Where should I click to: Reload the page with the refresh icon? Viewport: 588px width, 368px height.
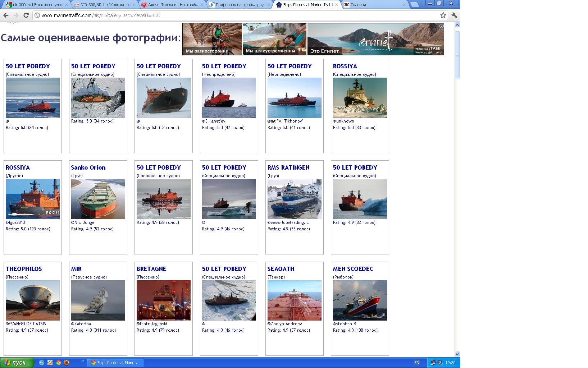point(26,15)
